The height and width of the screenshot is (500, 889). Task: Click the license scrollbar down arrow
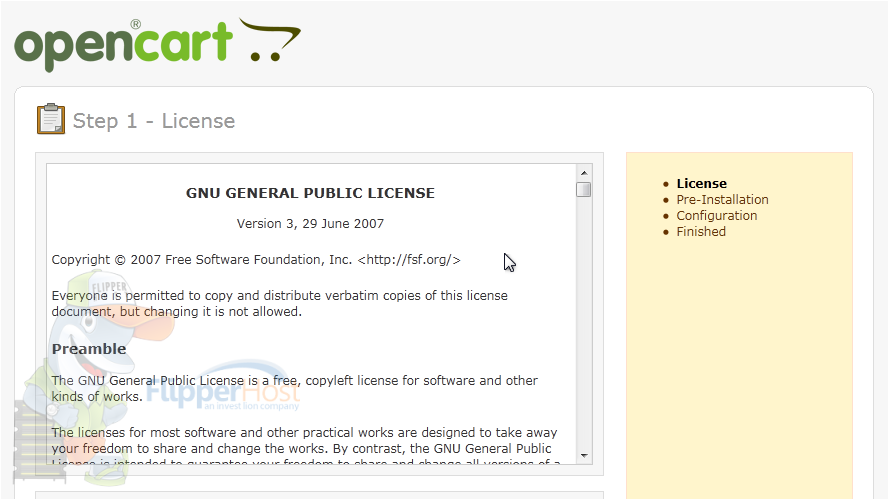pos(583,456)
